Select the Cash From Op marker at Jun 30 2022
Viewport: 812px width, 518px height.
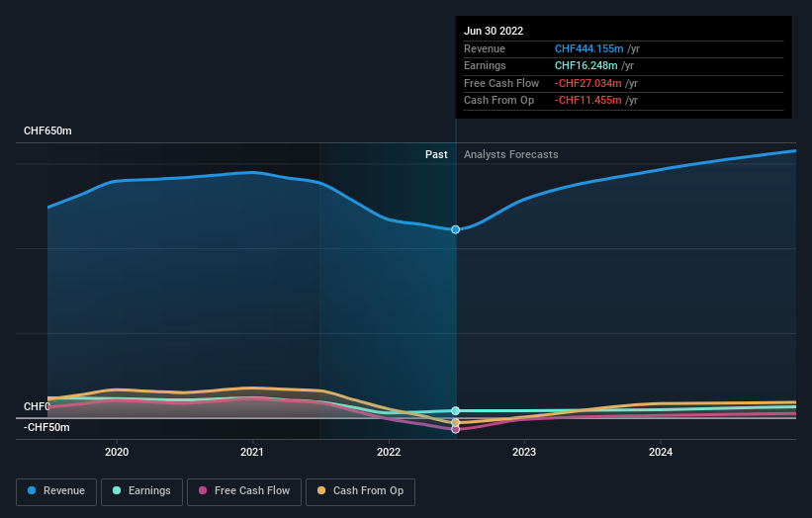455,423
